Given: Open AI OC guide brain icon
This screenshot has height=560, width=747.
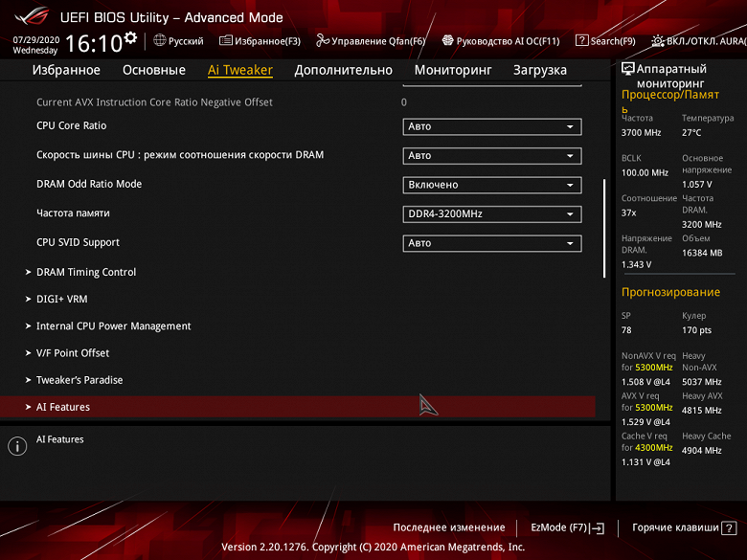Looking at the screenshot, I should [x=447, y=40].
